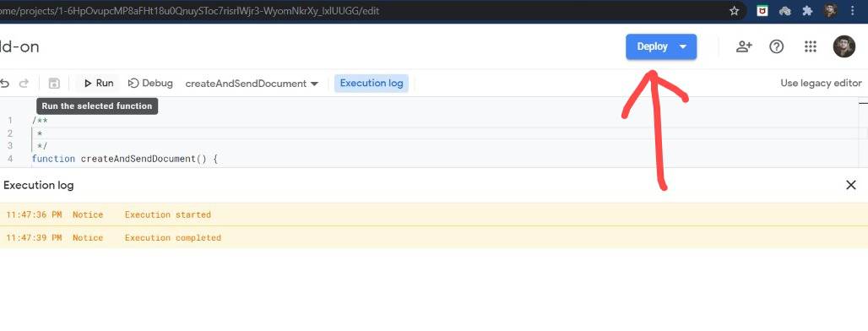
Task: Click code line 4 function declaration
Action: click(x=125, y=159)
